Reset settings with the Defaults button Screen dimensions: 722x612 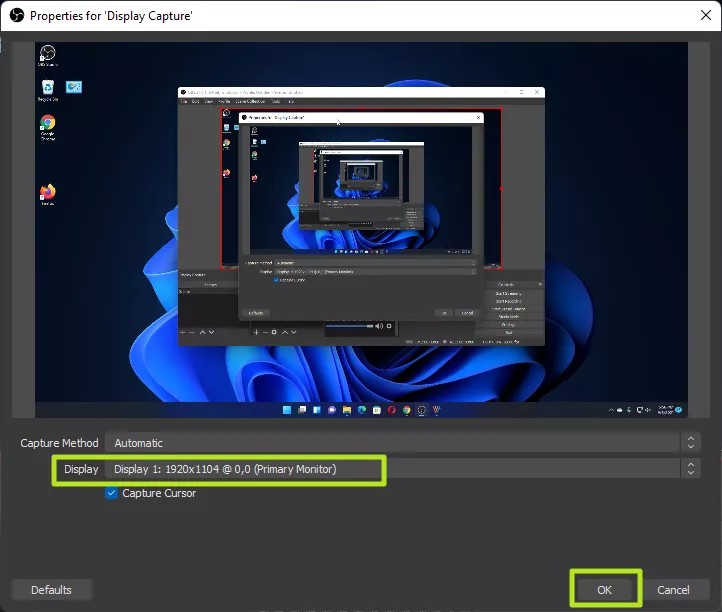[51, 590]
